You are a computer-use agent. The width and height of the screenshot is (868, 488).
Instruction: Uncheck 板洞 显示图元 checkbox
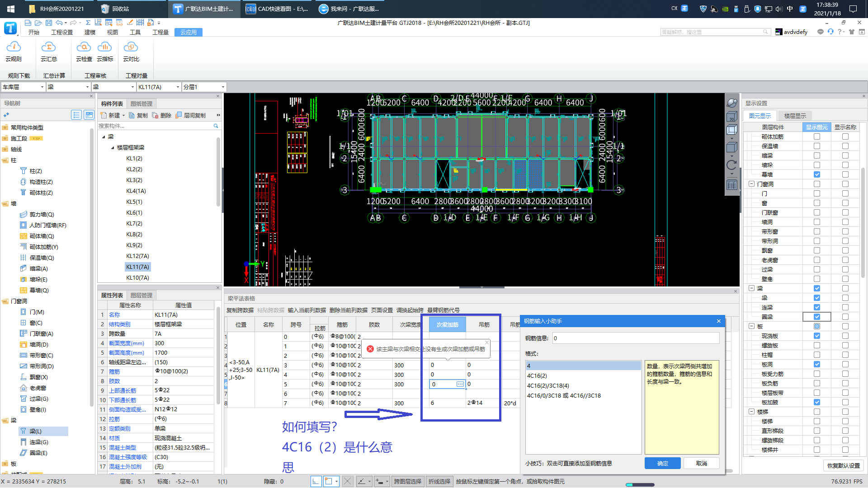pos(816,364)
